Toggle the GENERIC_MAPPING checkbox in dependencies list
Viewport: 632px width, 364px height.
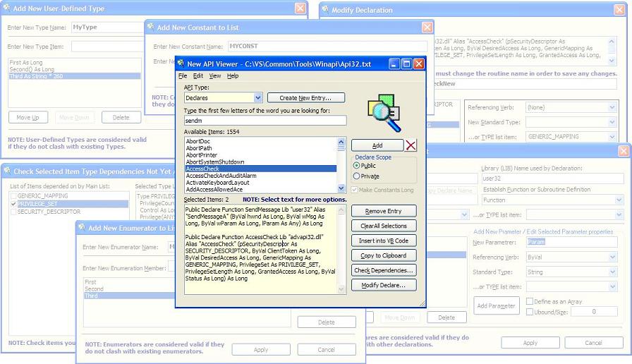pyautogui.click(x=13, y=196)
